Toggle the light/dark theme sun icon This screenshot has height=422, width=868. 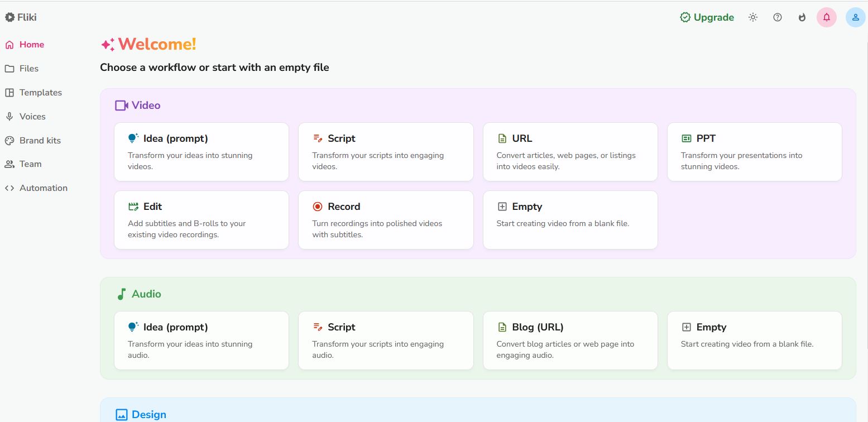tap(753, 17)
